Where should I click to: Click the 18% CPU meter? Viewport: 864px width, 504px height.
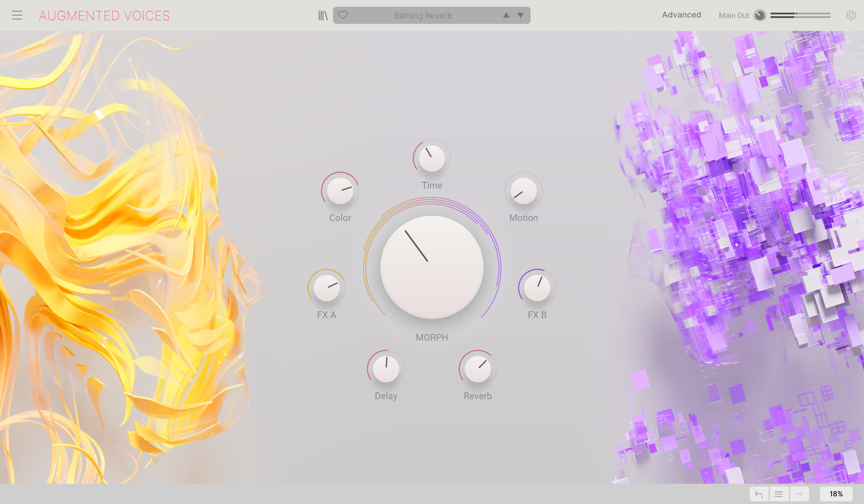pyautogui.click(x=836, y=494)
